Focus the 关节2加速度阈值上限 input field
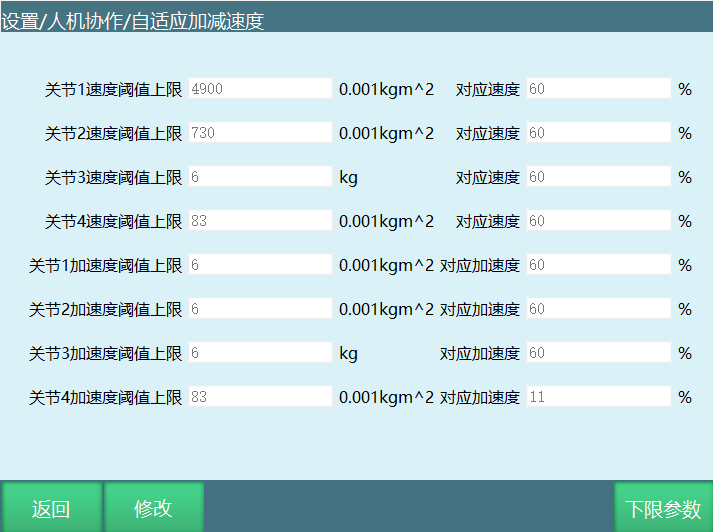 tap(260, 309)
